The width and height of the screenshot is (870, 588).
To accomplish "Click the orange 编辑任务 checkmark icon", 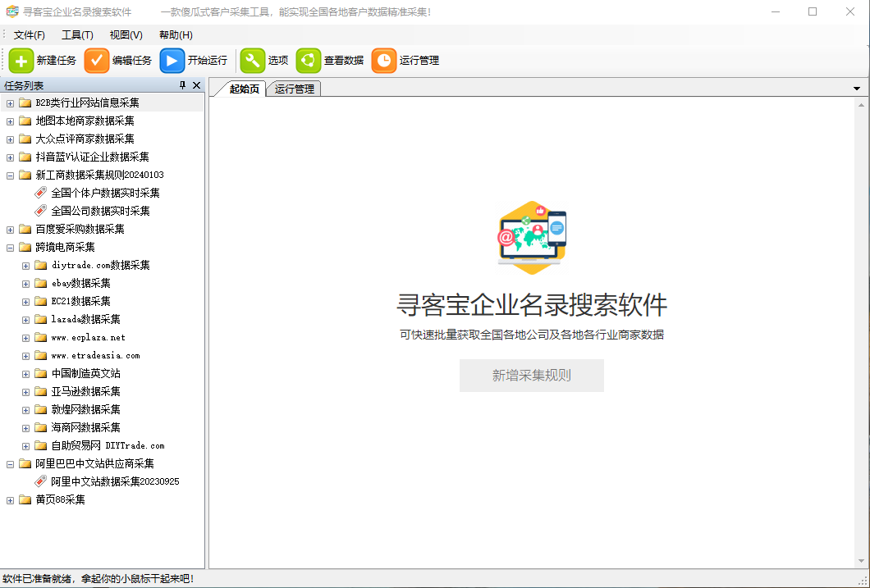I will [x=97, y=61].
